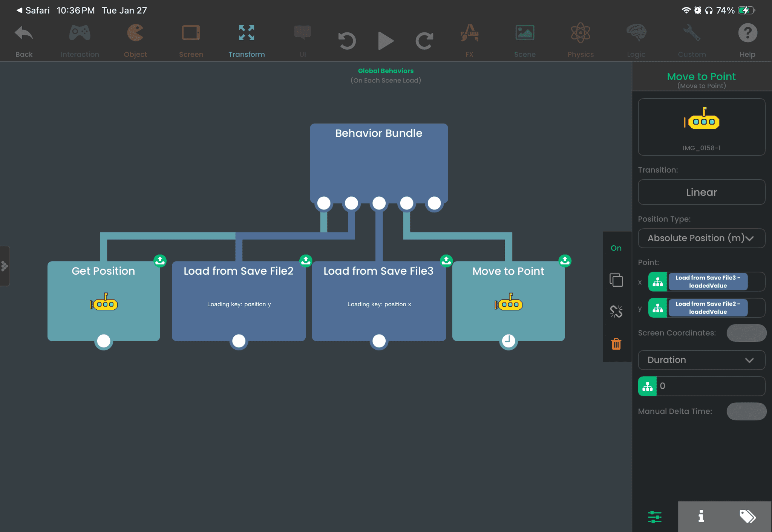Toggle the Screen Coordinates switch
This screenshot has height=532, width=772.
[x=746, y=333]
